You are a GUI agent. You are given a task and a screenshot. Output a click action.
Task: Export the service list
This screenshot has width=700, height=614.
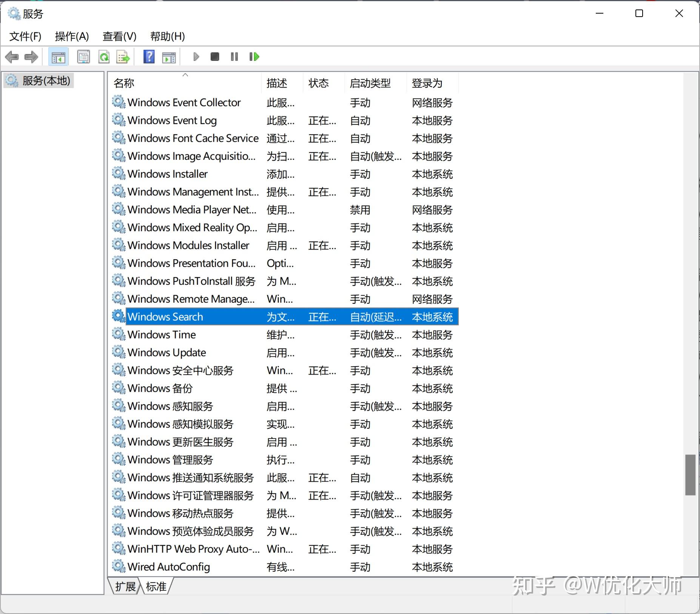coord(123,57)
